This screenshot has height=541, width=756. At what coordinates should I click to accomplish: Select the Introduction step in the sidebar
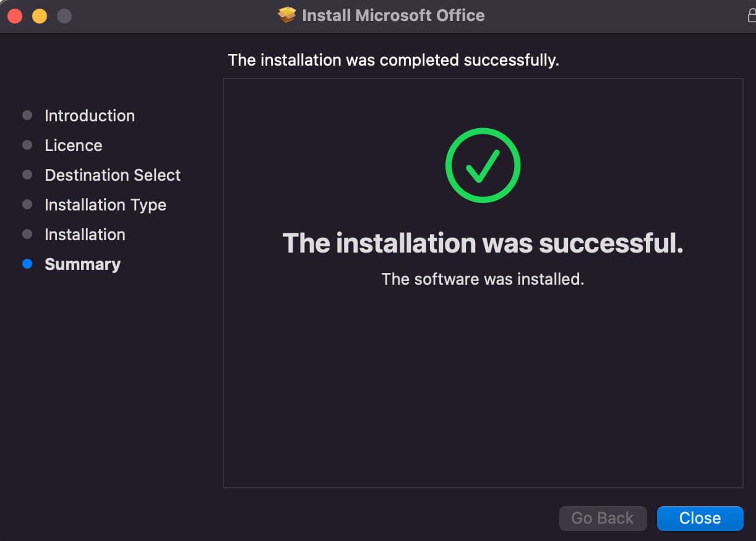[89, 115]
